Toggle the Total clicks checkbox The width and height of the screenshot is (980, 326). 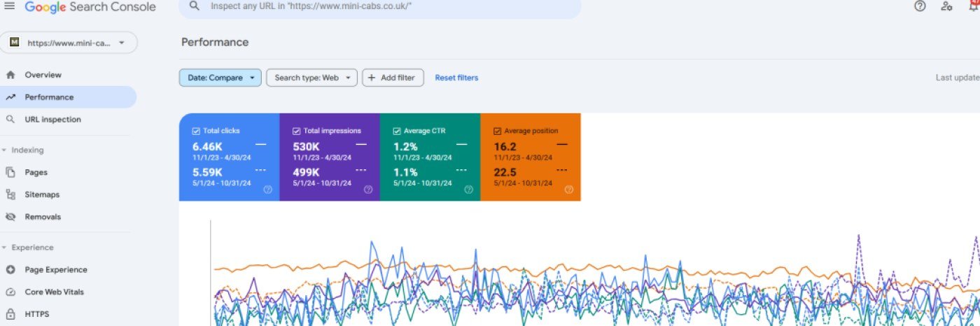(196, 131)
